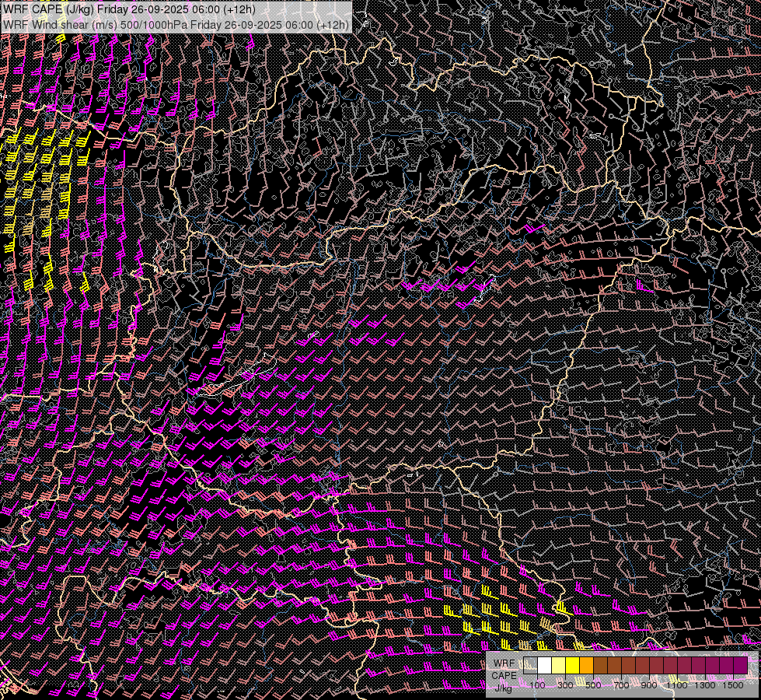Click the orange swatch in the legend
The width and height of the screenshot is (761, 700).
coord(587,665)
